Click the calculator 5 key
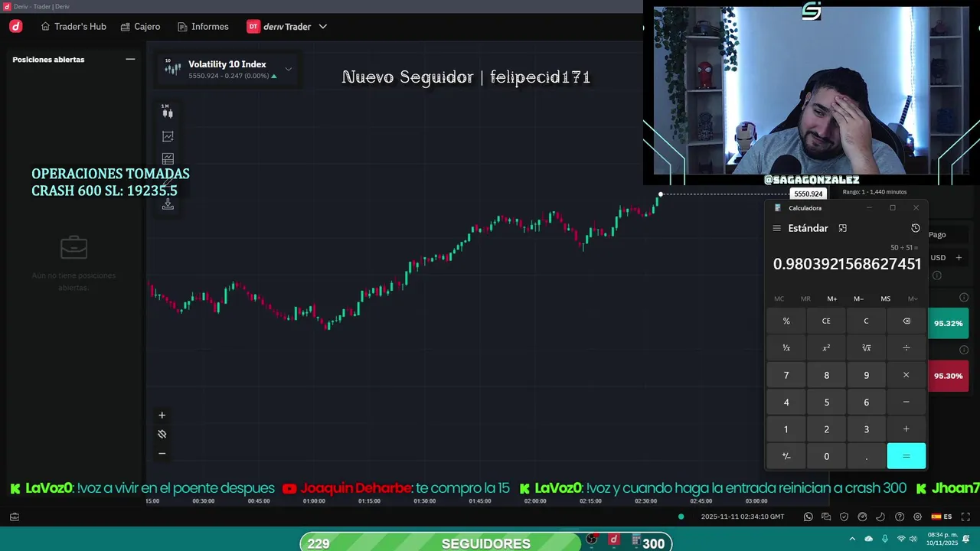Viewport: 980px width, 551px height. tap(826, 402)
